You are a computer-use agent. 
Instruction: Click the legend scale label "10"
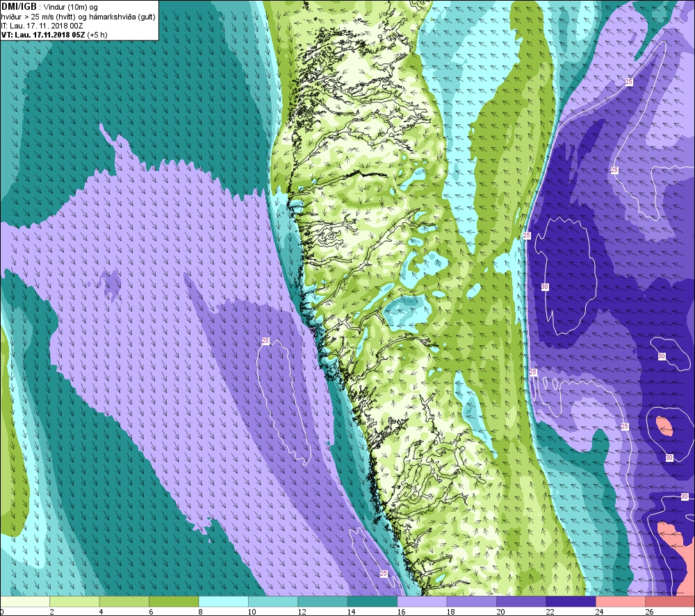[252, 612]
